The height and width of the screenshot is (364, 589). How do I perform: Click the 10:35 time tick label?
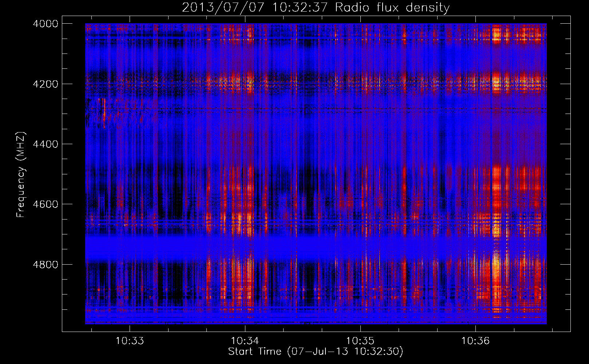click(x=360, y=341)
